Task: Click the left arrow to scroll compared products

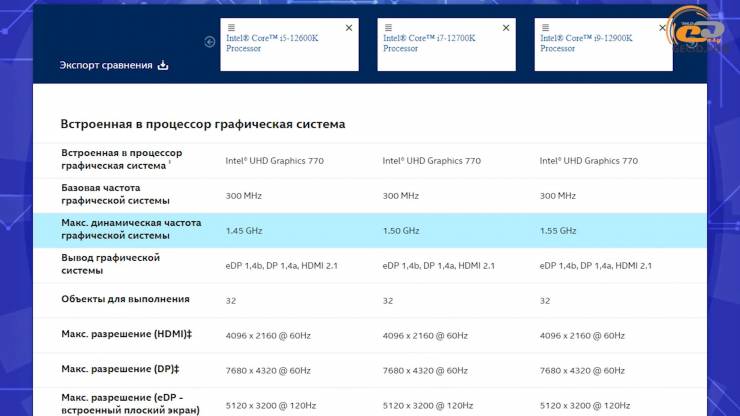Action: [210, 42]
